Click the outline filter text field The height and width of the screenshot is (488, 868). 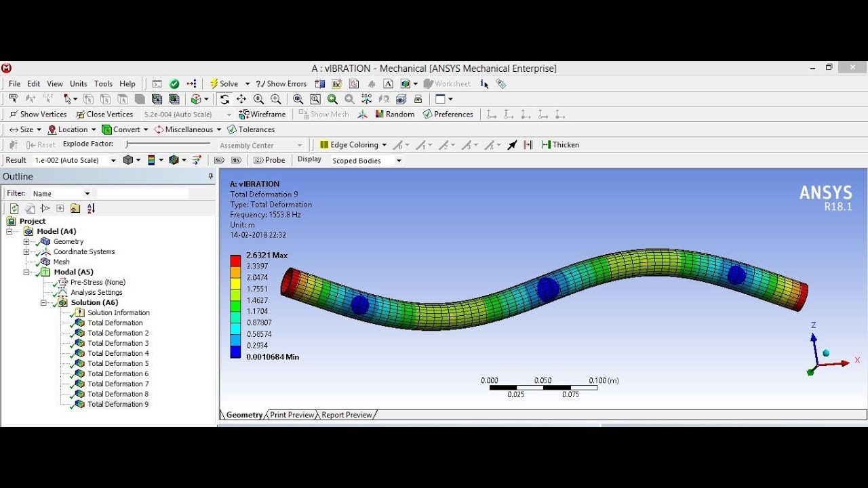142,193
